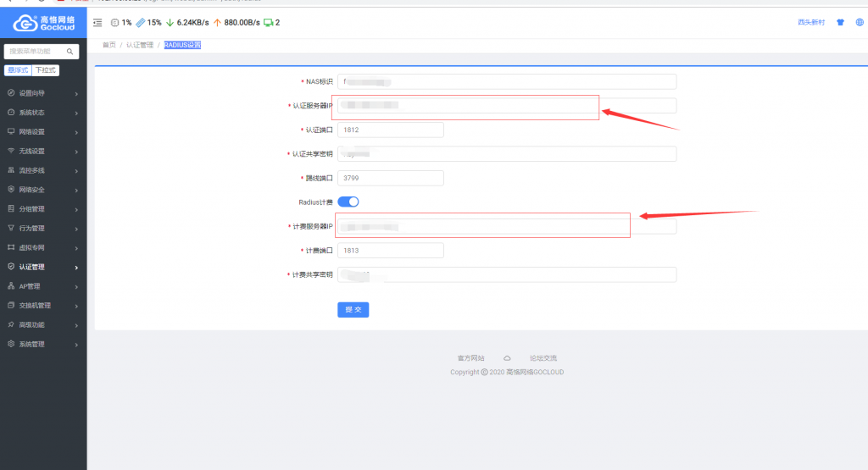
Task: Click the 6.24KB/s download rate text
Action: (x=192, y=23)
